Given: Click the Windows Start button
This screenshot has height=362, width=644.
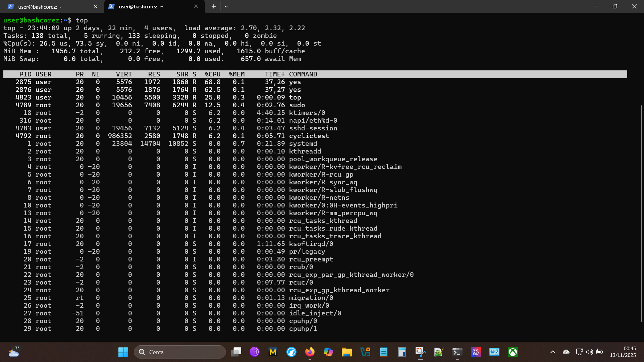Looking at the screenshot, I should click(x=123, y=352).
